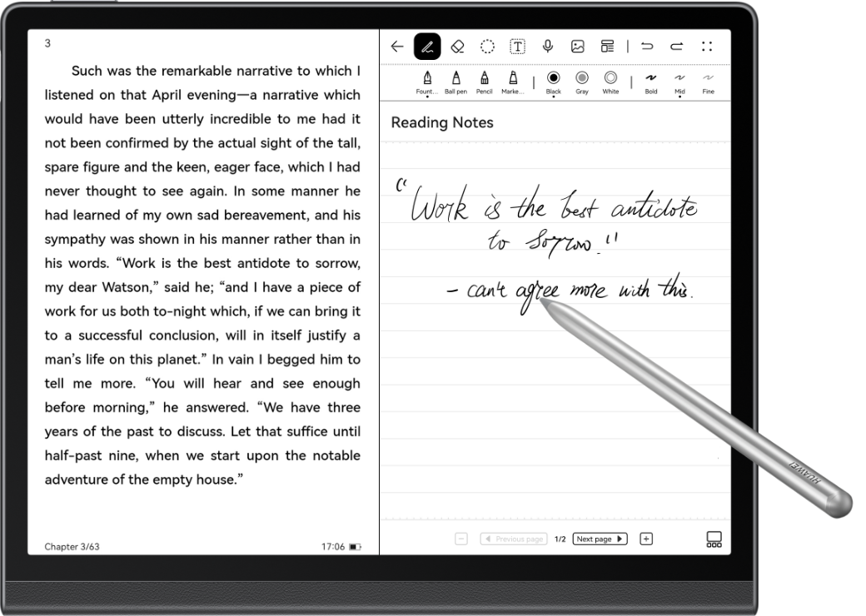Select the Text box tool
Image resolution: width=866 pixels, height=616 pixels.
pos(516,46)
